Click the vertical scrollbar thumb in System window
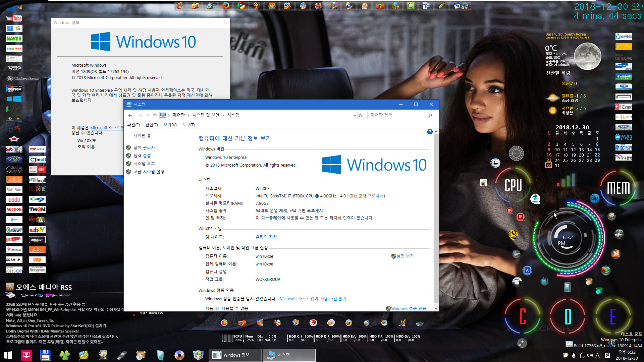Screen dimensions: 644x362 pos(436,218)
